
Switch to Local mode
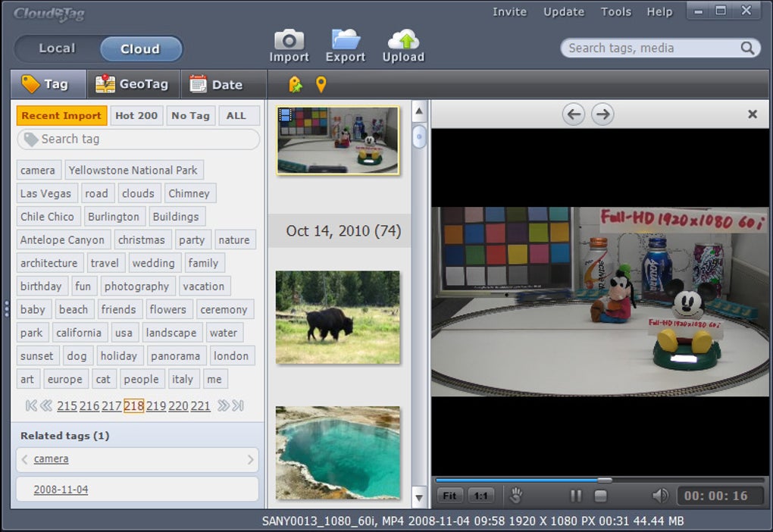pos(58,49)
